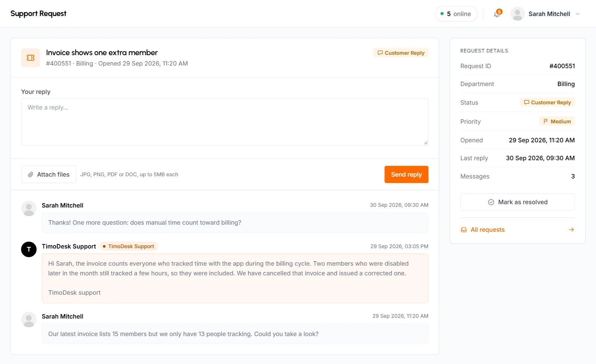596x364 pixels.
Task: Expand the Sarah Mitchell user menu chevron
Action: tap(577, 14)
